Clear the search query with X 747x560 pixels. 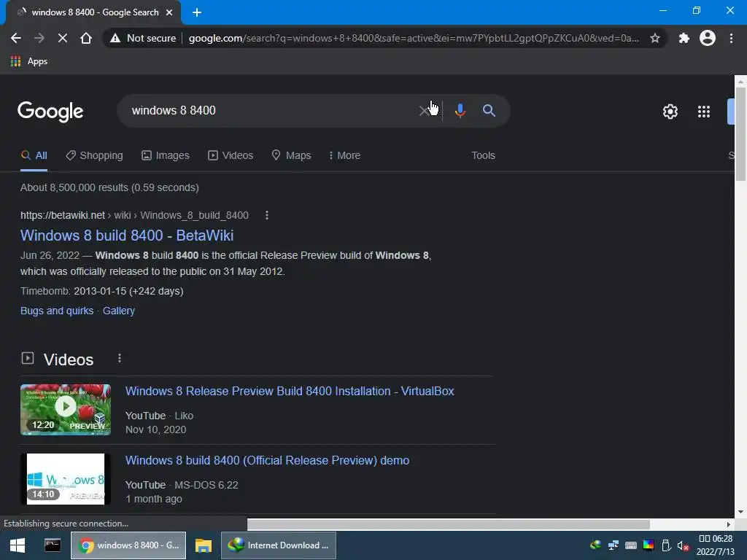[x=424, y=111]
